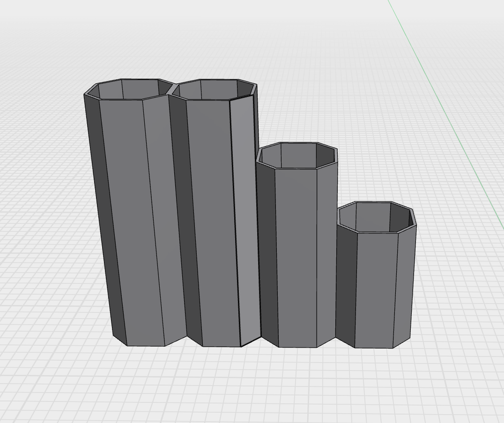
Task: Select the front face of the second tall tube
Action: tap(213, 220)
